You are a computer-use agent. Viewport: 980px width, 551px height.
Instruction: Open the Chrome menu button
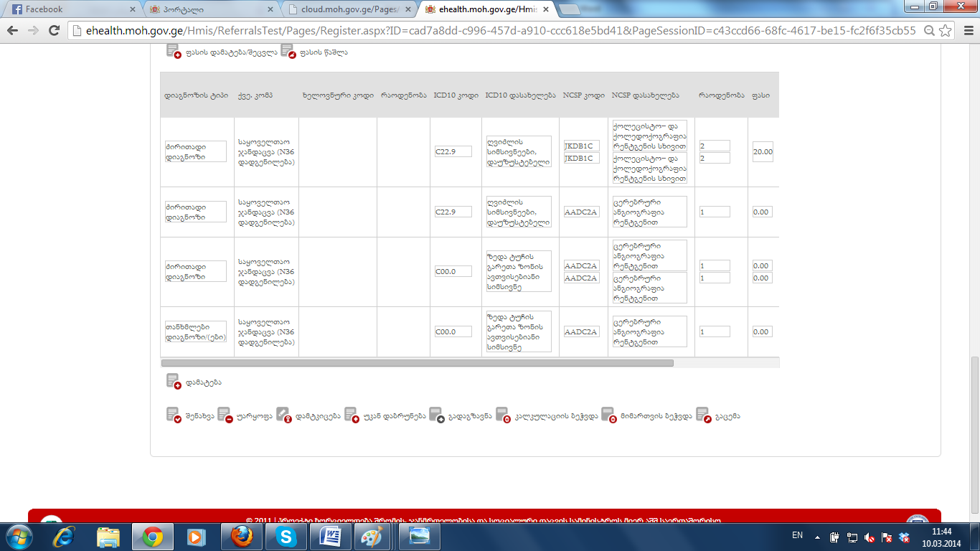click(966, 31)
